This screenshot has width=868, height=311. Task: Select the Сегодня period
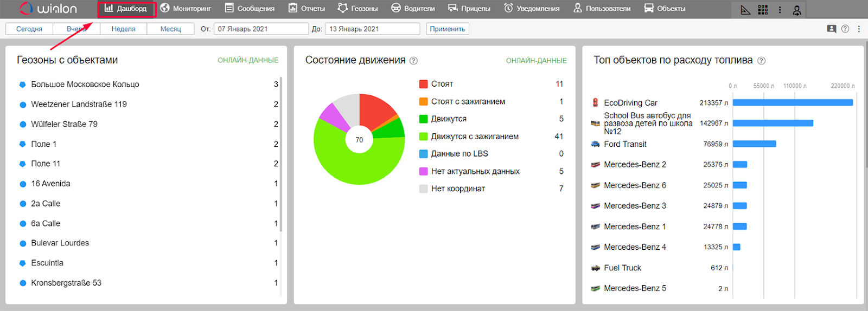[x=29, y=29]
